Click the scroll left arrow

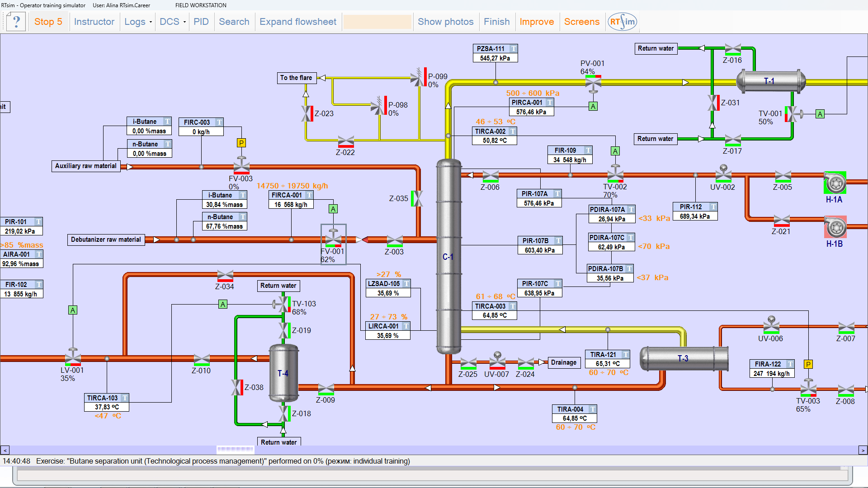pos(5,450)
